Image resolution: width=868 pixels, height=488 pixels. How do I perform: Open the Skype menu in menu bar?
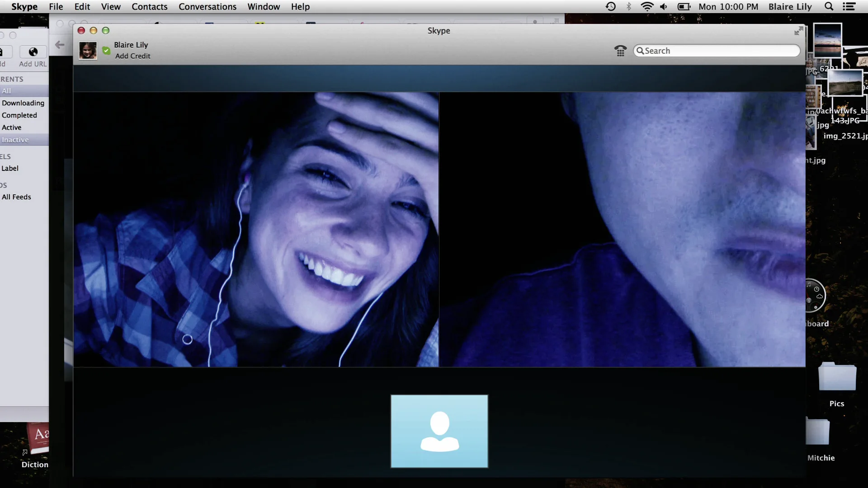[24, 7]
